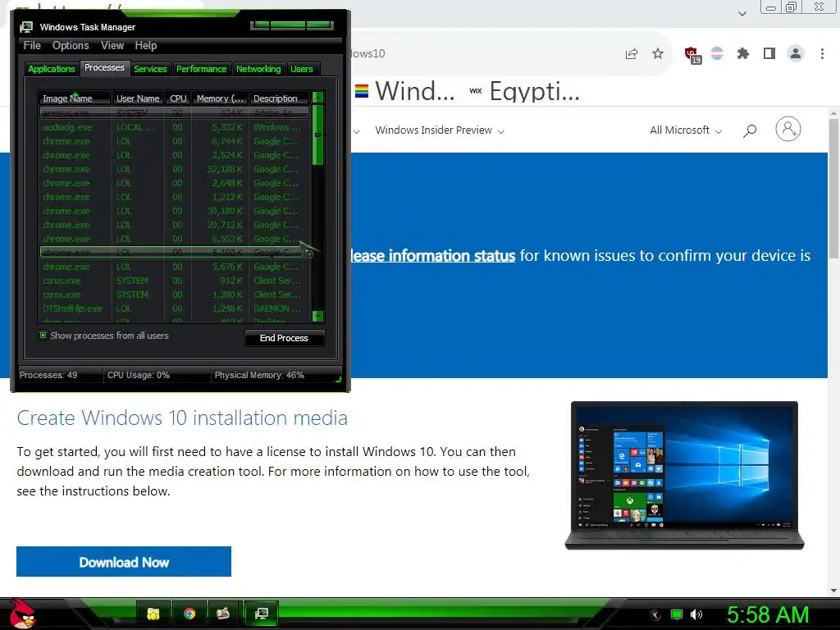Click the Download Now button

[124, 561]
